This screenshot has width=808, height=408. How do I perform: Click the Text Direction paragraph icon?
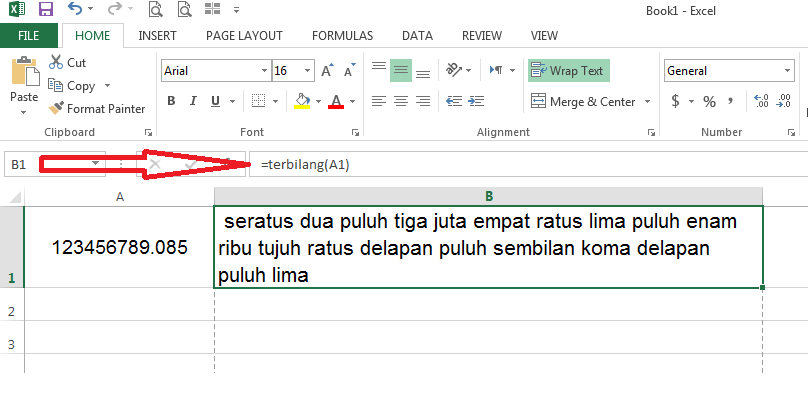point(496,70)
